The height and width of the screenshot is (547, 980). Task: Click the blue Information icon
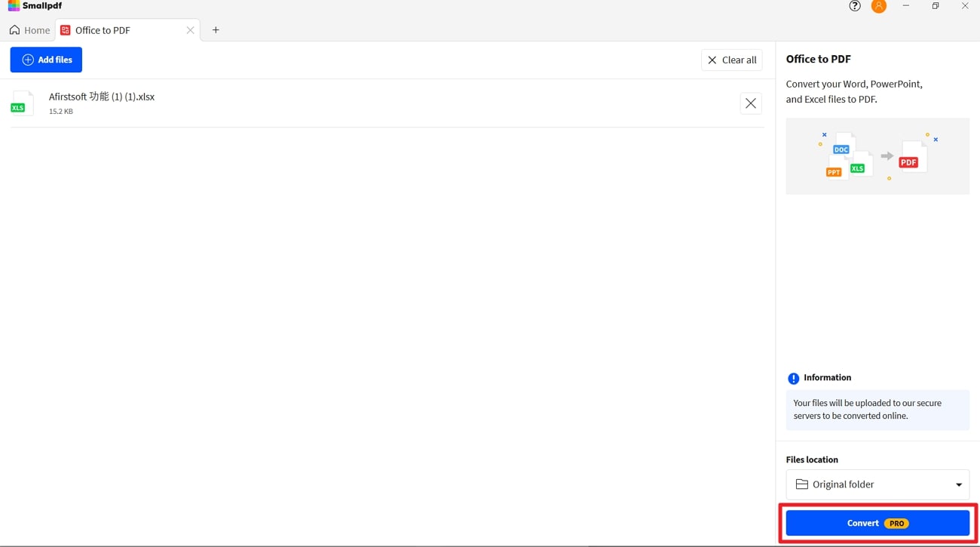pyautogui.click(x=793, y=378)
